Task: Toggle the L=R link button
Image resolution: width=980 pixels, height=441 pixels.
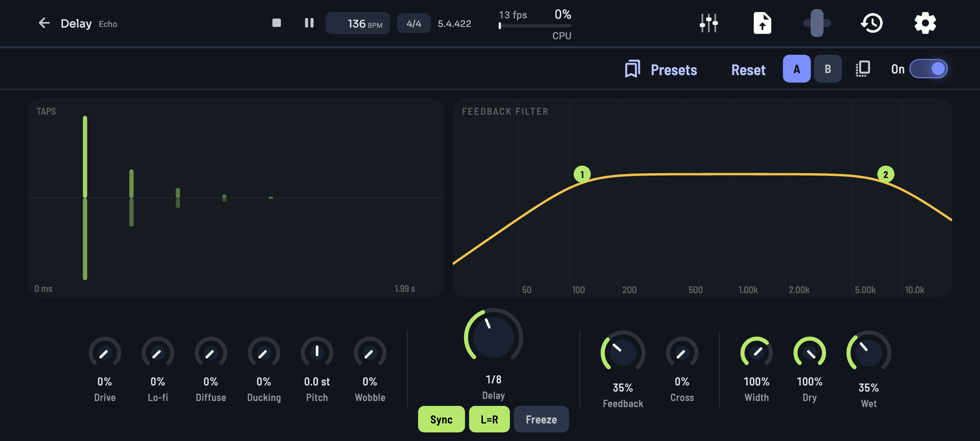Action: [x=489, y=419]
